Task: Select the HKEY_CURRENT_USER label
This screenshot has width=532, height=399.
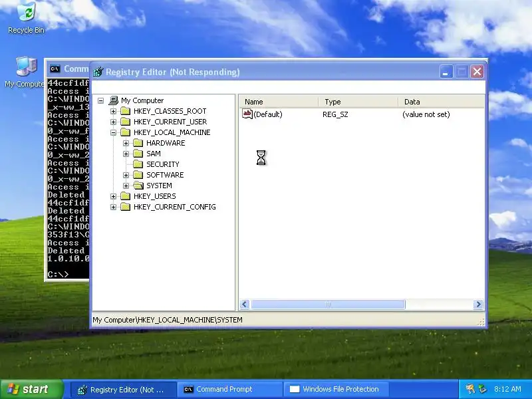Action: [x=170, y=122]
